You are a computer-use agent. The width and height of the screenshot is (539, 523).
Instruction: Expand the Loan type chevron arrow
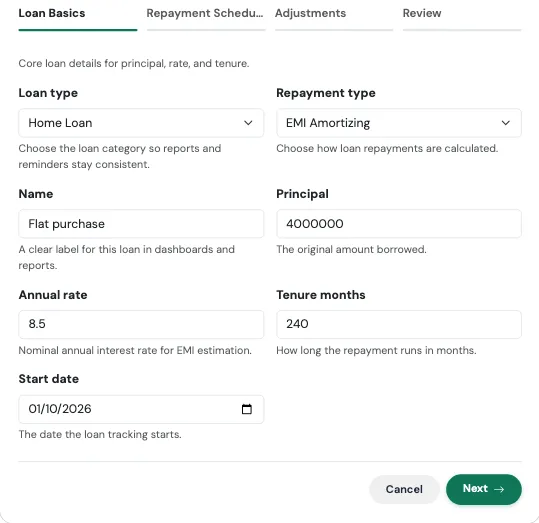pos(248,123)
